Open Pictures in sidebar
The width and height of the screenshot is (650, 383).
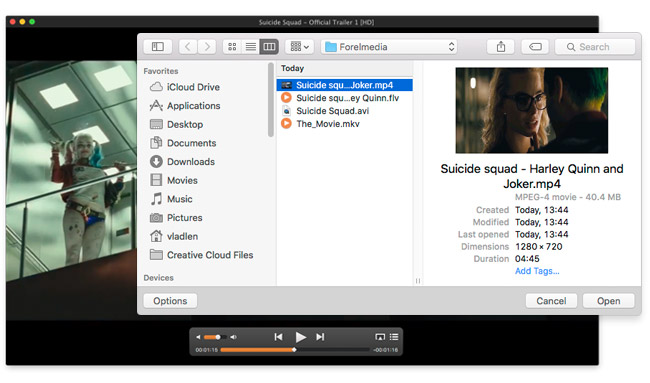(176, 218)
